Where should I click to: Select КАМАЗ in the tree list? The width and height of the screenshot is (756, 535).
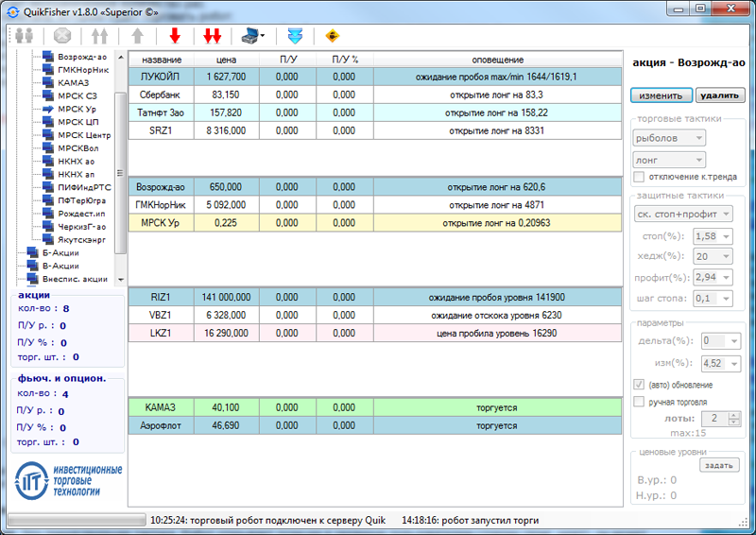point(74,83)
